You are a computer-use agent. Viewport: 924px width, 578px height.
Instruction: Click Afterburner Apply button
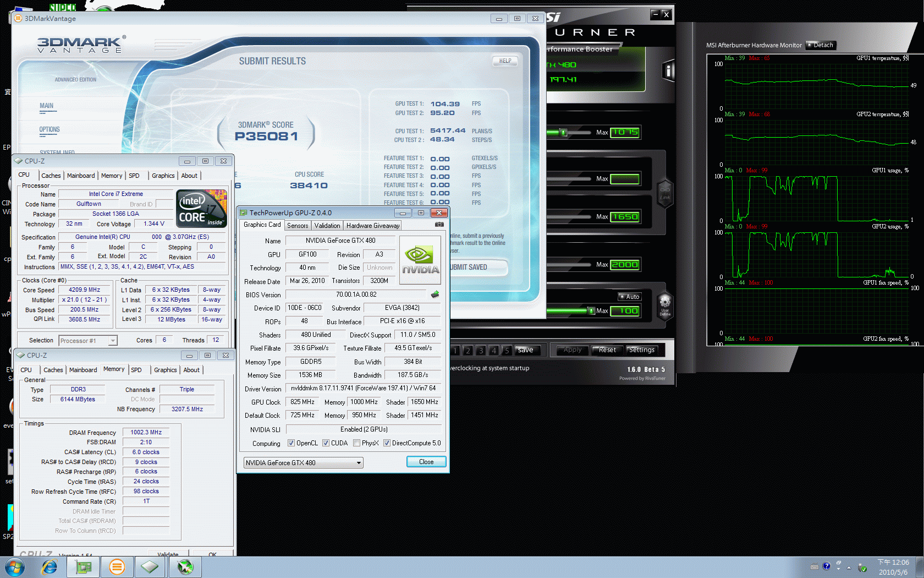coord(573,350)
